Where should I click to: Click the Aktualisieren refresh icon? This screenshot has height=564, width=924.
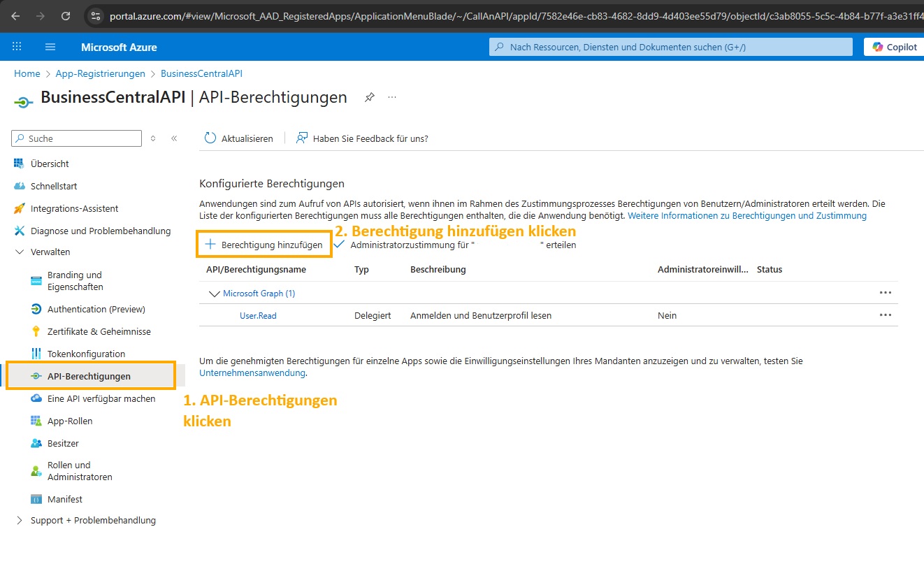tap(210, 138)
